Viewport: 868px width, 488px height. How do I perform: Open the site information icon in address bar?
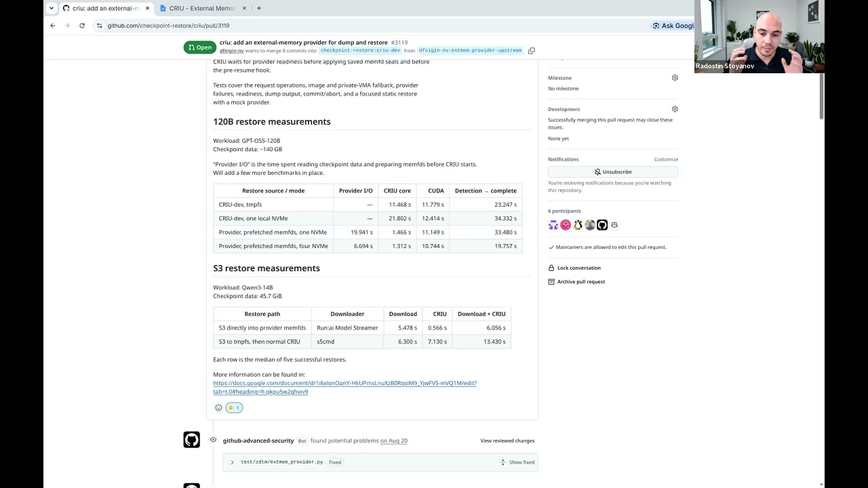(99, 26)
